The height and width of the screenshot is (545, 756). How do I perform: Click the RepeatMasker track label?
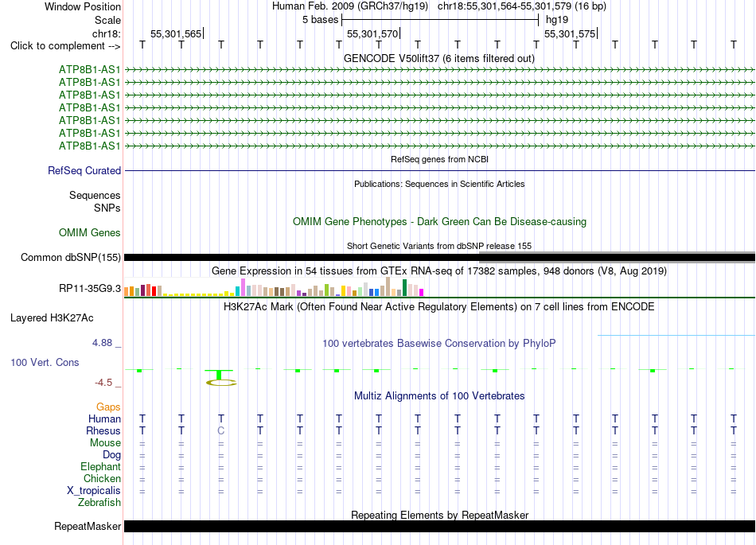(88, 526)
